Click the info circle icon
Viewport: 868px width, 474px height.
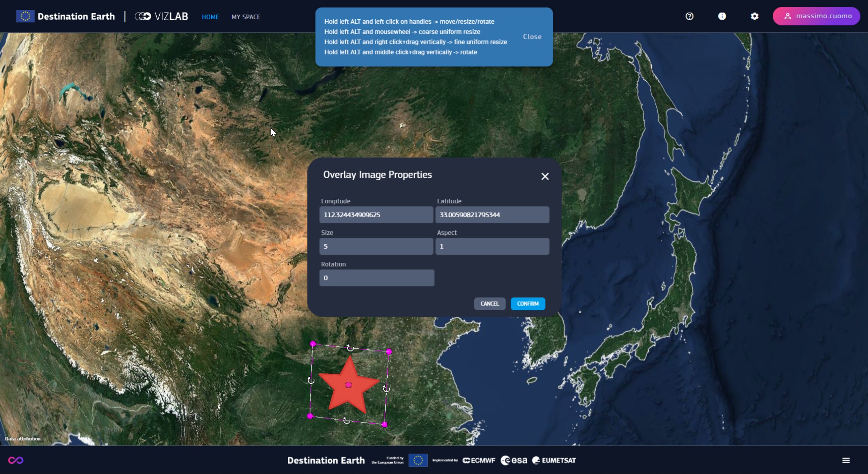722,16
